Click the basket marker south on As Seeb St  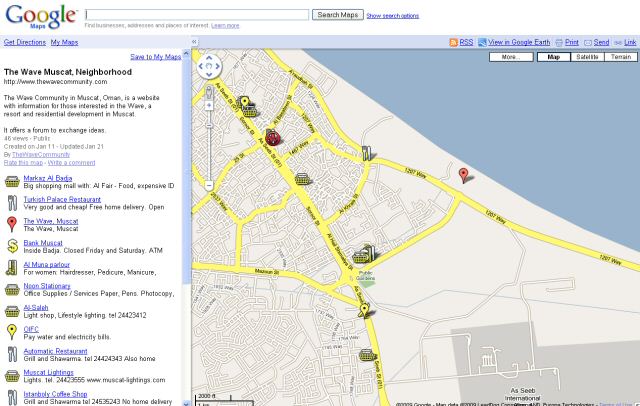(367, 355)
